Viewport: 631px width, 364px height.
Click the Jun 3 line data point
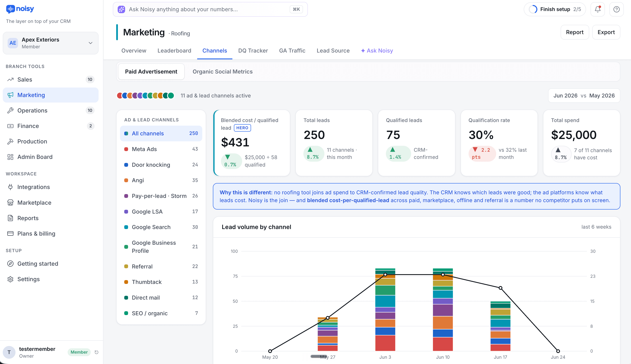pos(385,275)
